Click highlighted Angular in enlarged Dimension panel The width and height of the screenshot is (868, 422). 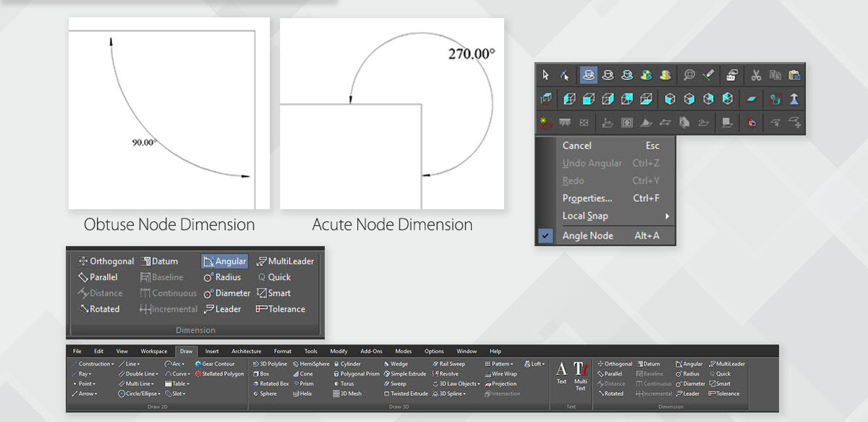224,261
